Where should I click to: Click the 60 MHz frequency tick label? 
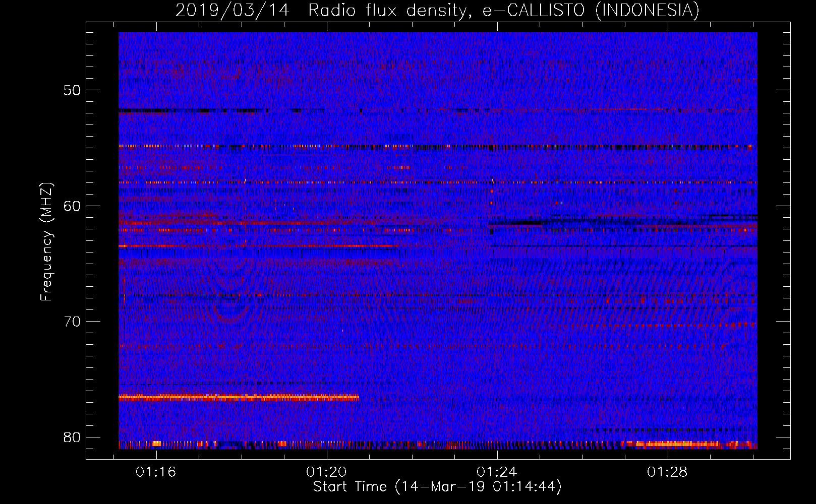[x=73, y=206]
